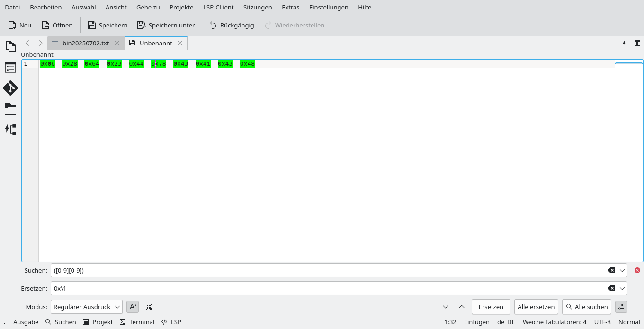
Task: Open the replace history dropdown
Action: coord(622,288)
